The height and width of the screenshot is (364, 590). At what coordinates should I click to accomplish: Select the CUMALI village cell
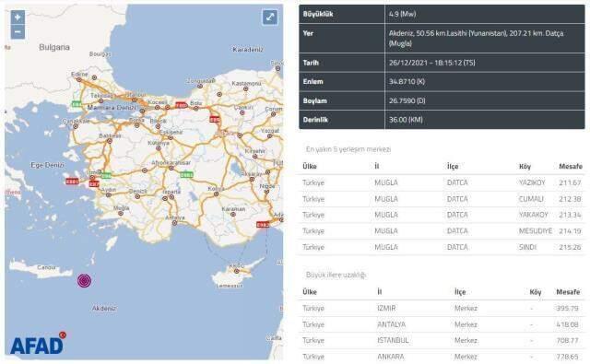531,199
